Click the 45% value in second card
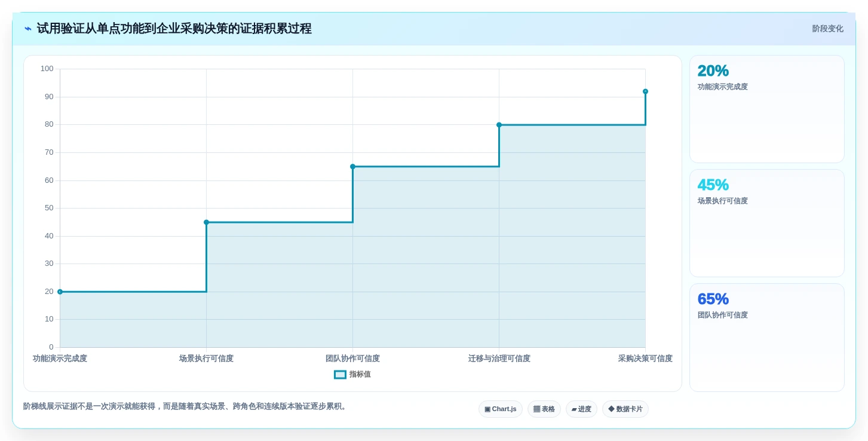The width and height of the screenshot is (868, 441). pyautogui.click(x=713, y=185)
